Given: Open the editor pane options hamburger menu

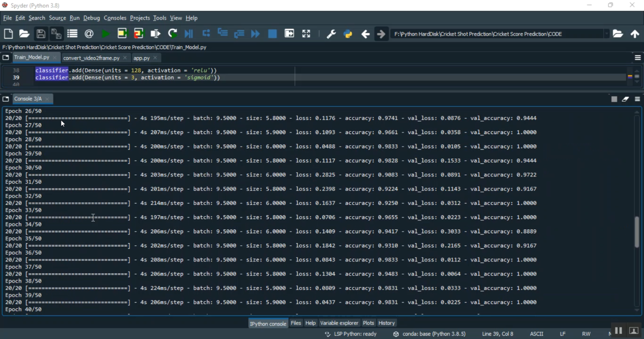Looking at the screenshot, I should pos(638,58).
